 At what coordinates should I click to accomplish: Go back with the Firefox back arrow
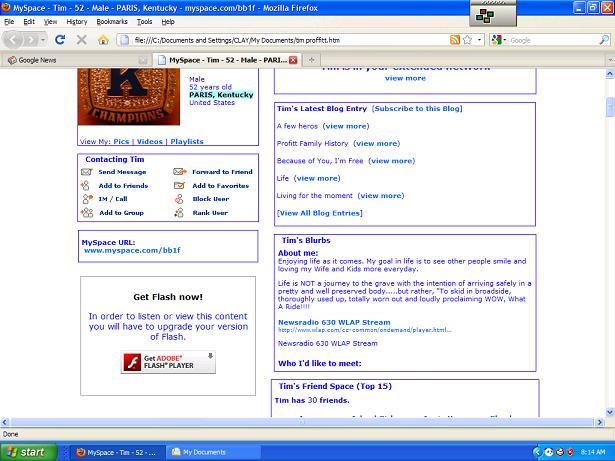13,40
